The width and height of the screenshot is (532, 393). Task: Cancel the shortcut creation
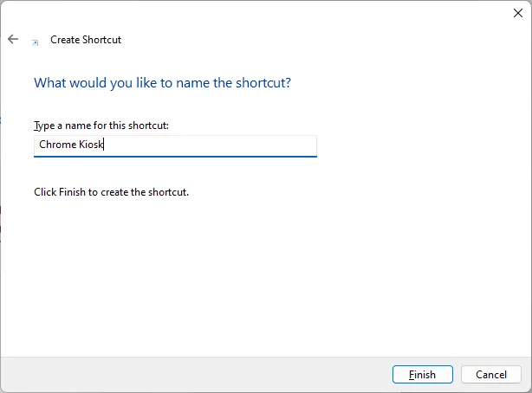(491, 374)
